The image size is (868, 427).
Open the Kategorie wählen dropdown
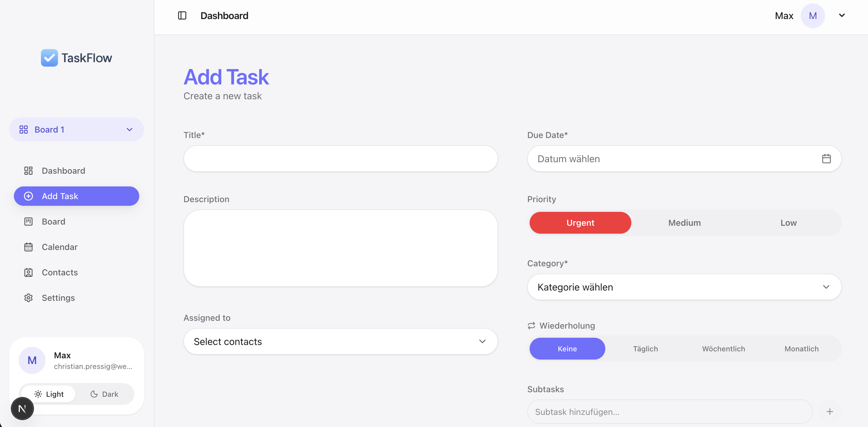(x=684, y=287)
